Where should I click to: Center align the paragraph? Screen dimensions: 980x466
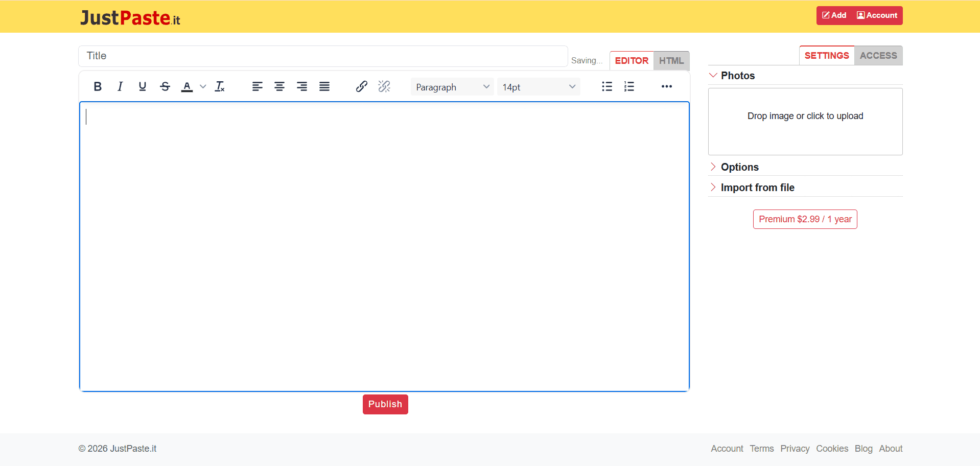[279, 87]
